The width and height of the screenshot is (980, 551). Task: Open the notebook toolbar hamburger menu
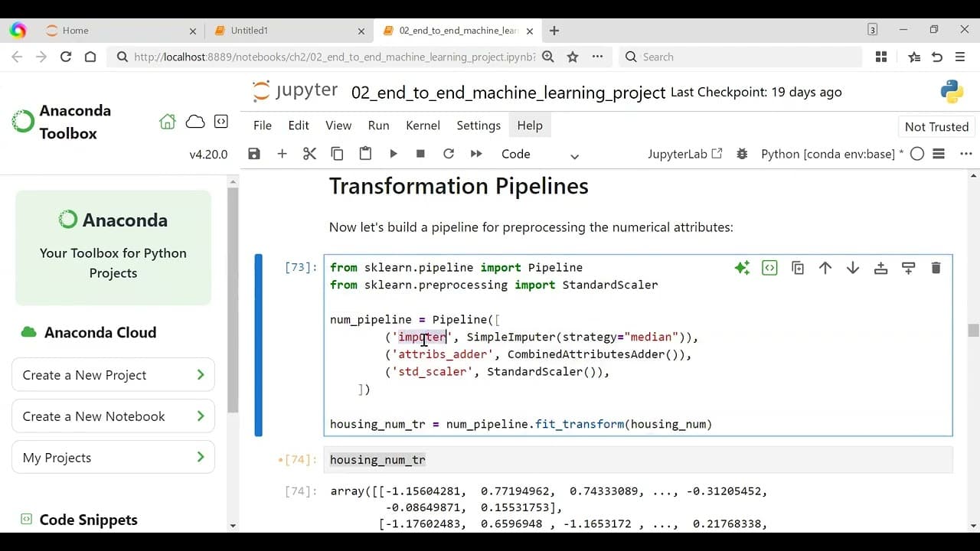point(939,154)
